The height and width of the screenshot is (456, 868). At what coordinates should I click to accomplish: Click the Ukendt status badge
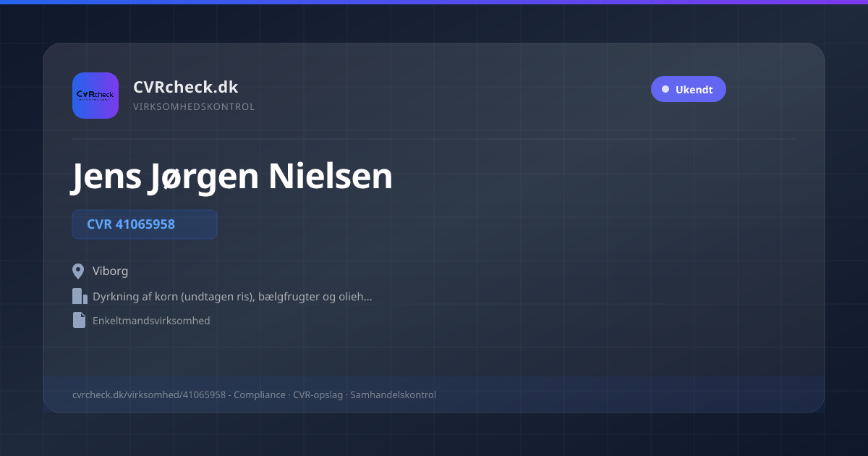[688, 89]
